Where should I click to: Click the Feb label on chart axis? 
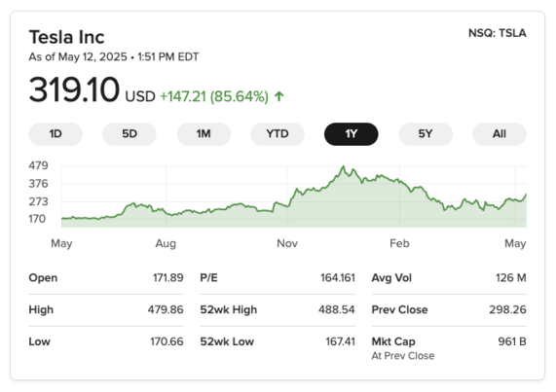coord(399,243)
